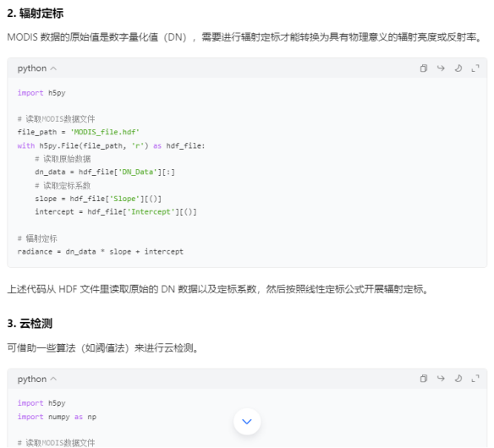Click 'python' label on second code block

(x=32, y=379)
